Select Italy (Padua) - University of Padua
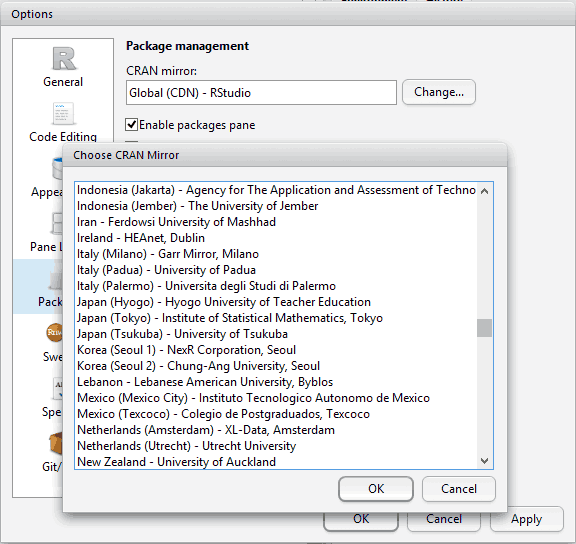 pyautogui.click(x=276, y=270)
